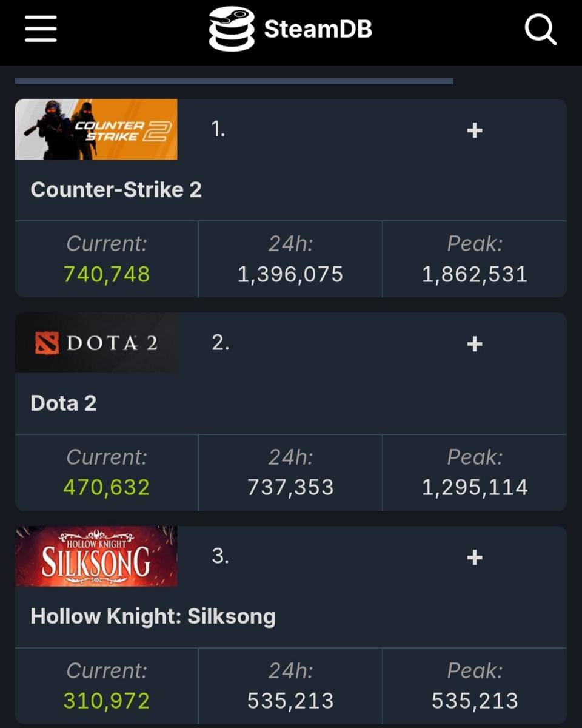Go to SteamDB home via title text
582x728 pixels.
coord(318,29)
